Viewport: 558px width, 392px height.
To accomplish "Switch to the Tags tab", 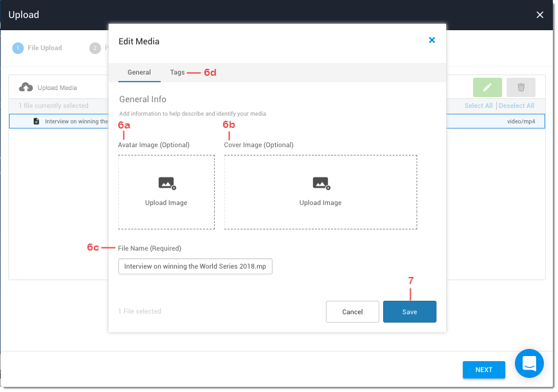I will pyautogui.click(x=177, y=73).
